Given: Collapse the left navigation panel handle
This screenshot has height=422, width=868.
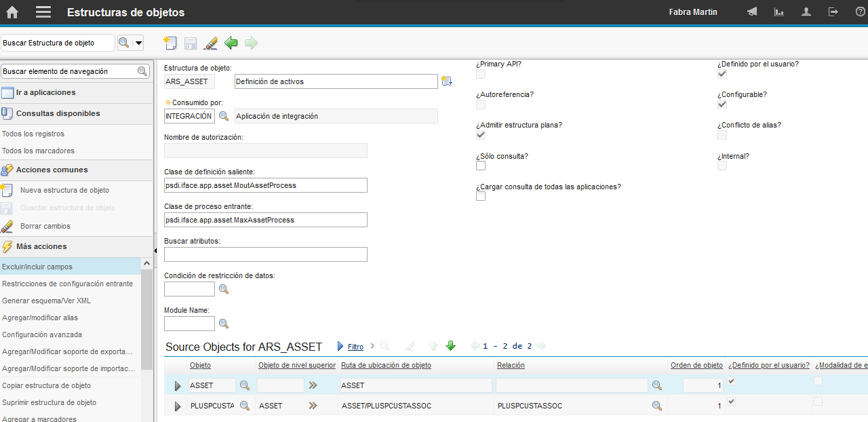Looking at the screenshot, I should tap(155, 251).
